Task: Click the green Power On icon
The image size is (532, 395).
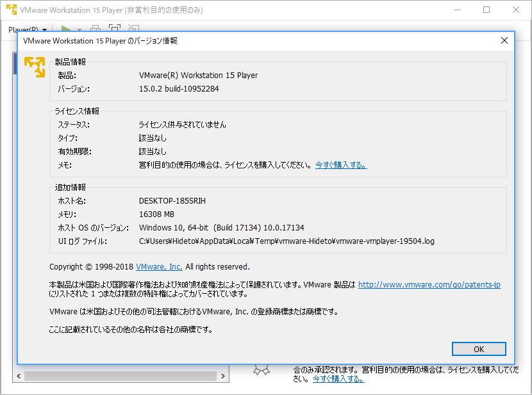Action: 66,29
